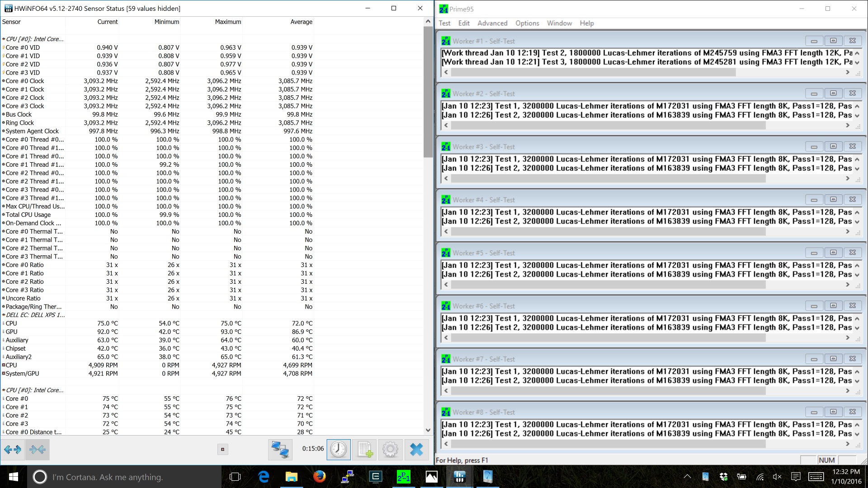Maximize the Worker #3 Self-Test child window

[833, 146]
